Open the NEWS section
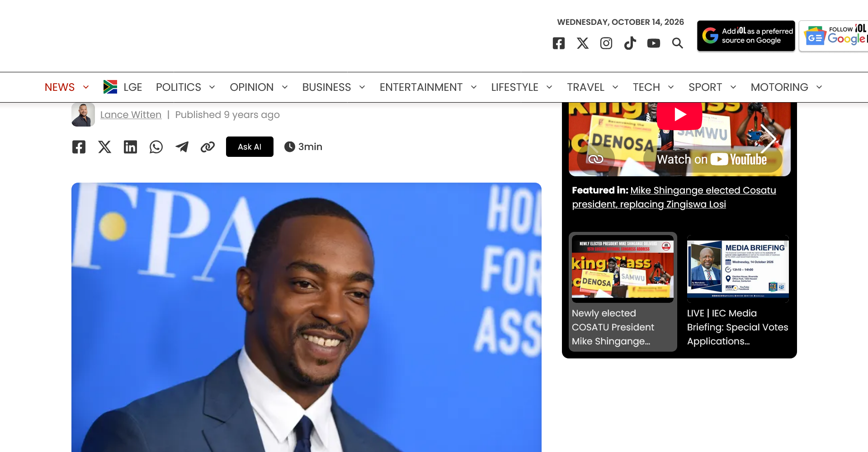The image size is (868, 452). click(x=60, y=87)
